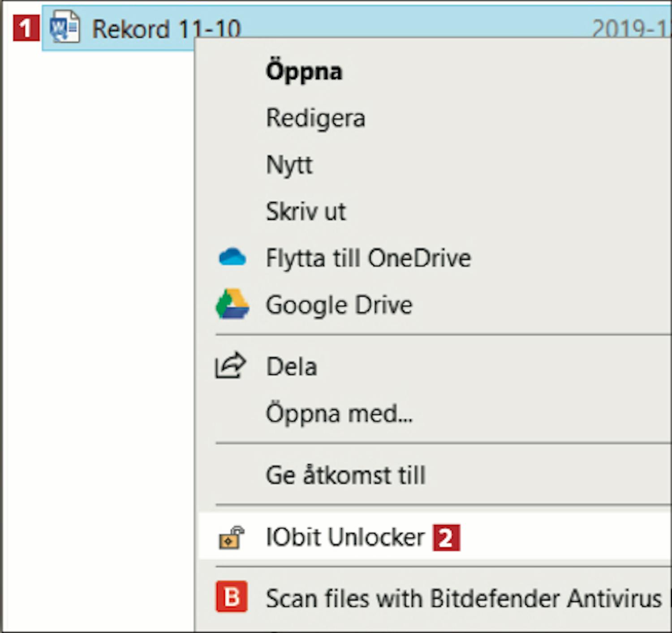672x633 pixels.
Task: Click the red Bitdefender B icon
Action: click(231, 597)
